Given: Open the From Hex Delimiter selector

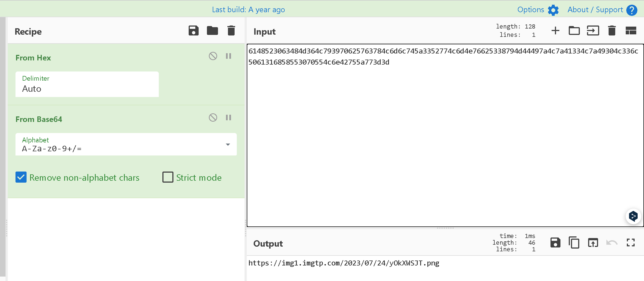Looking at the screenshot, I should point(87,85).
